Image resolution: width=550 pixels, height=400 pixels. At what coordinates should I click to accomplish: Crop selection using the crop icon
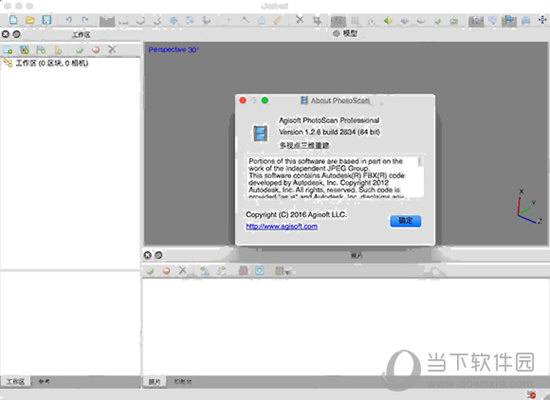(x=317, y=21)
